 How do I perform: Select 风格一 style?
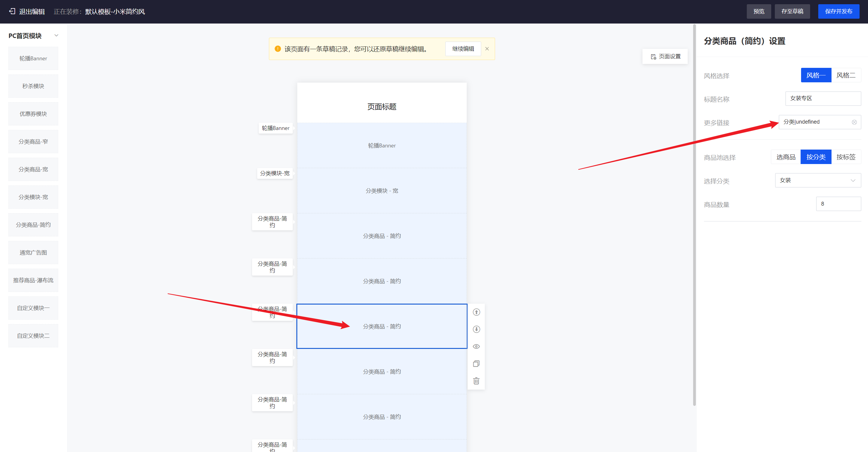[816, 75]
